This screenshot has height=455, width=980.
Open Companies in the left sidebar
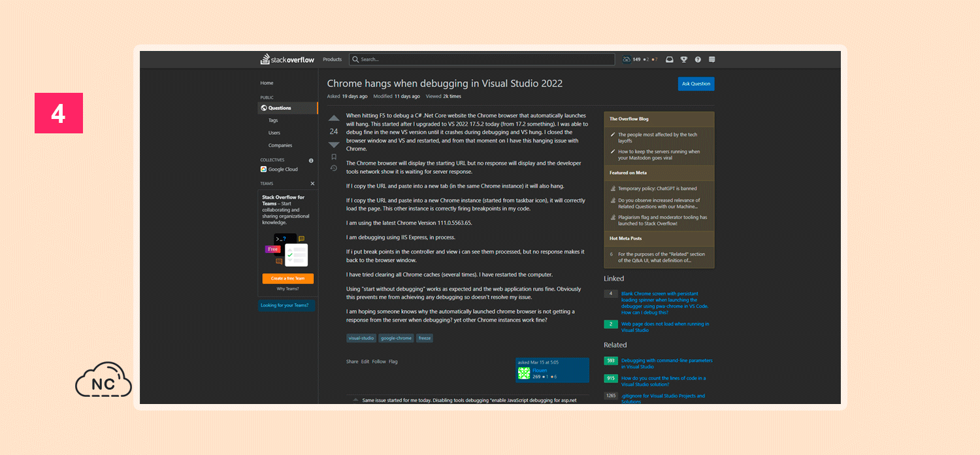pos(280,145)
